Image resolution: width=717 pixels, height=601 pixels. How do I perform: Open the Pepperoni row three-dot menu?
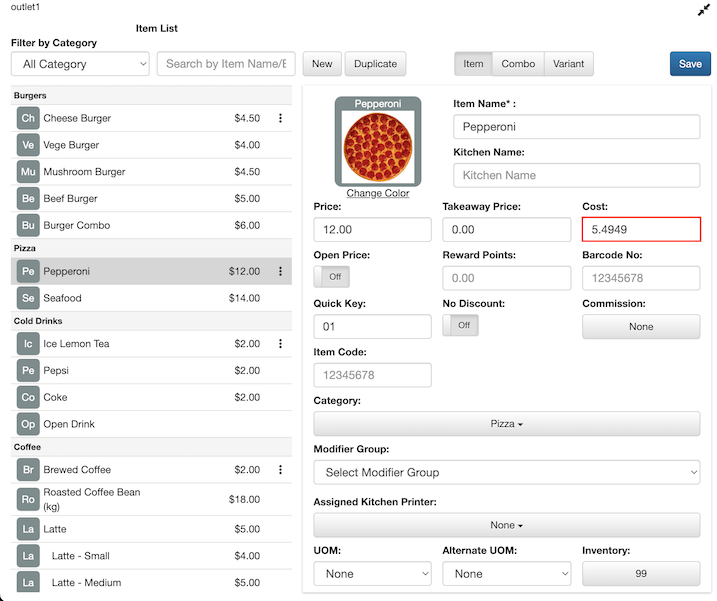pyautogui.click(x=280, y=271)
